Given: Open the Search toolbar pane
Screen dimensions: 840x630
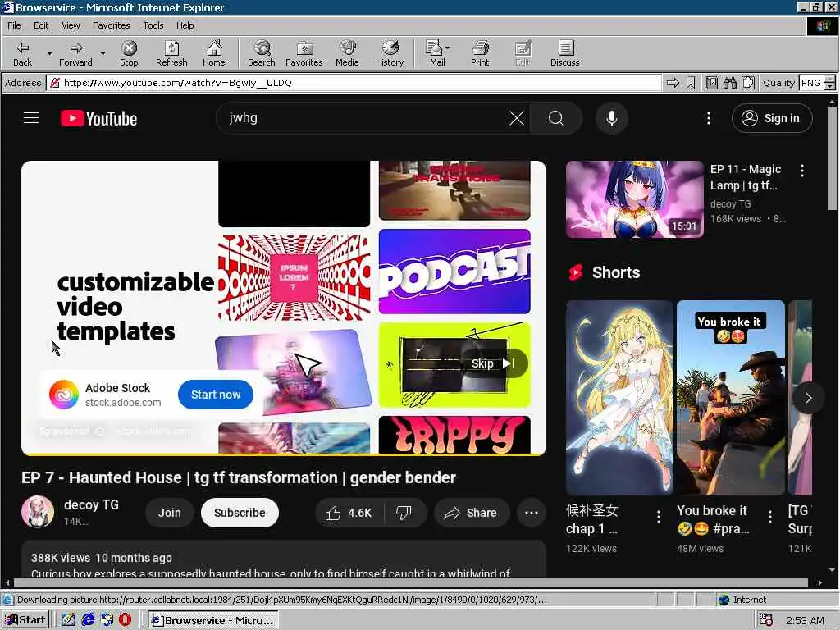Looking at the screenshot, I should click(262, 53).
